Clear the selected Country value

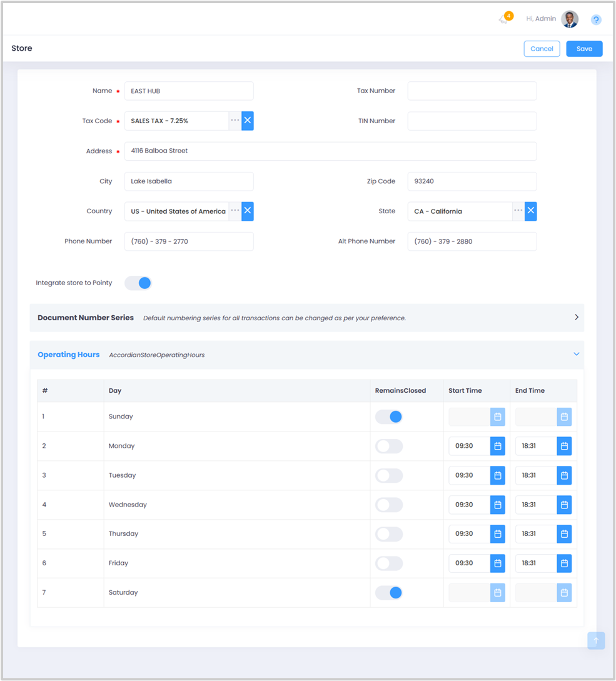(x=248, y=211)
